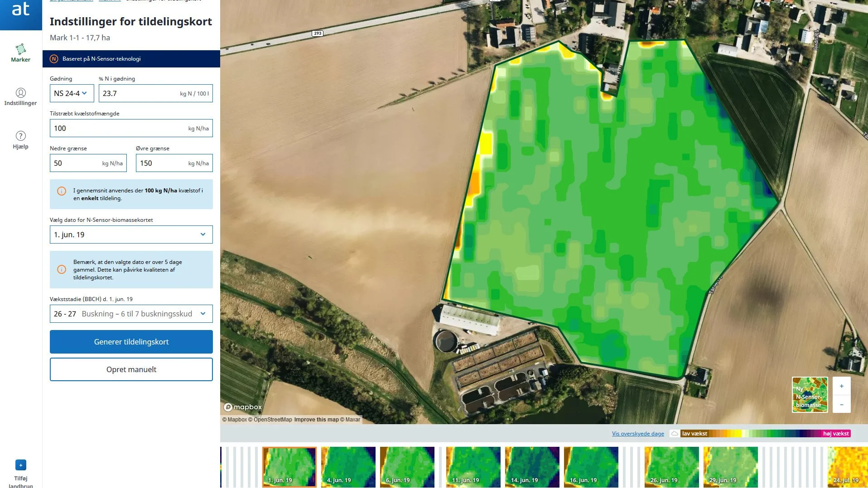The image size is (868, 488).
Task: Click the 'Indstillinger for tildelingskort' heading
Action: (131, 21)
